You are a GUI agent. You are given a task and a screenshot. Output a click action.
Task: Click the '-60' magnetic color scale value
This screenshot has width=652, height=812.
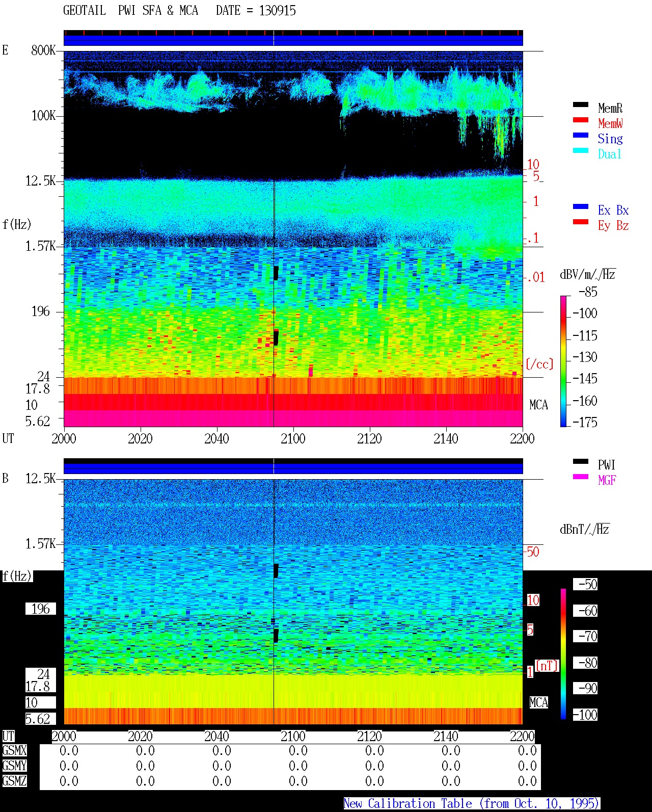point(585,611)
